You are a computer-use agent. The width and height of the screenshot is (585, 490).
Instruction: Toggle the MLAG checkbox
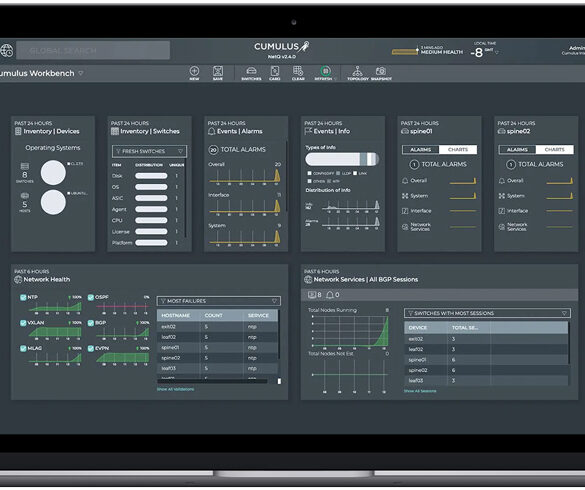coord(23,348)
